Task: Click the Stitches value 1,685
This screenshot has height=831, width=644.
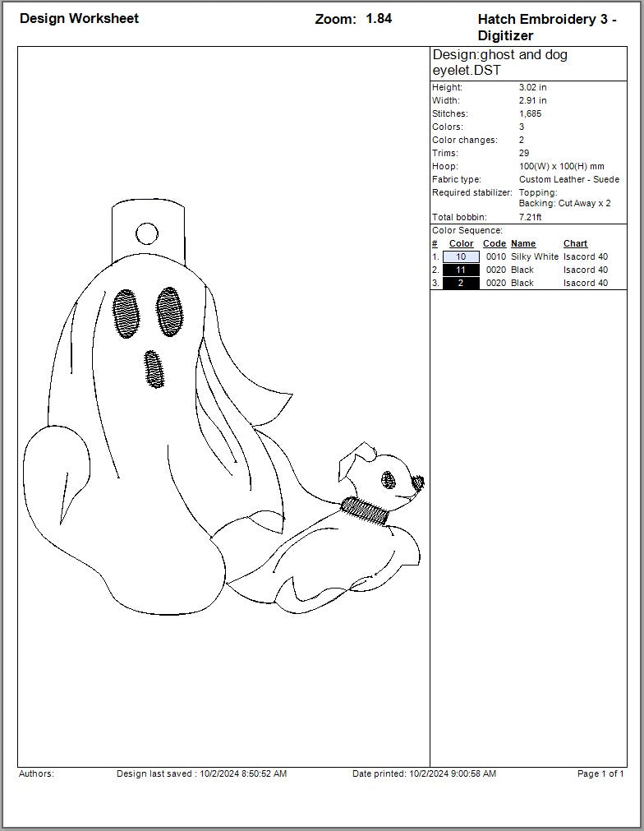Action: (531, 113)
